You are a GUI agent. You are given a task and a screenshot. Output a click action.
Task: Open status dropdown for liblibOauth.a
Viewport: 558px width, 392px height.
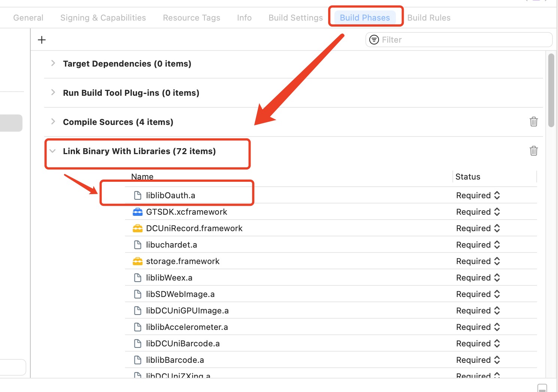(x=478, y=196)
